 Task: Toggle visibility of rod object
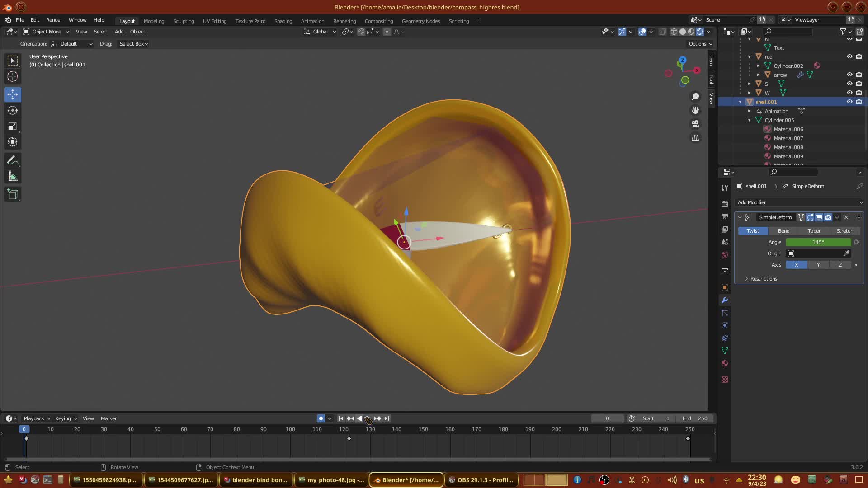point(849,56)
